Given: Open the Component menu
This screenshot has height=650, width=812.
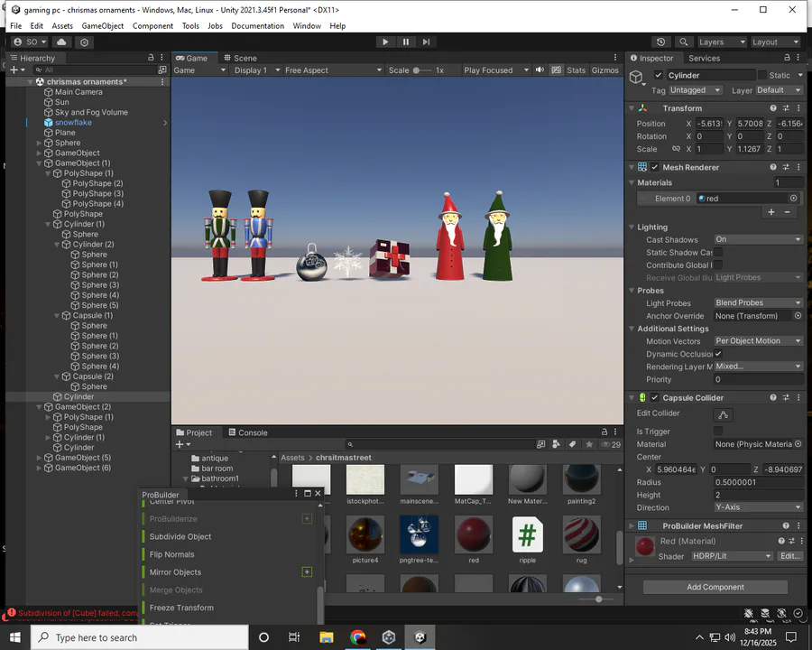Looking at the screenshot, I should (152, 26).
